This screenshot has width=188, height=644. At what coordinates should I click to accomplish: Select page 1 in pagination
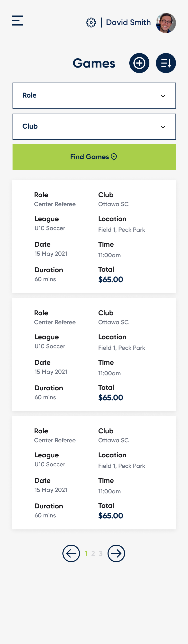(86, 554)
